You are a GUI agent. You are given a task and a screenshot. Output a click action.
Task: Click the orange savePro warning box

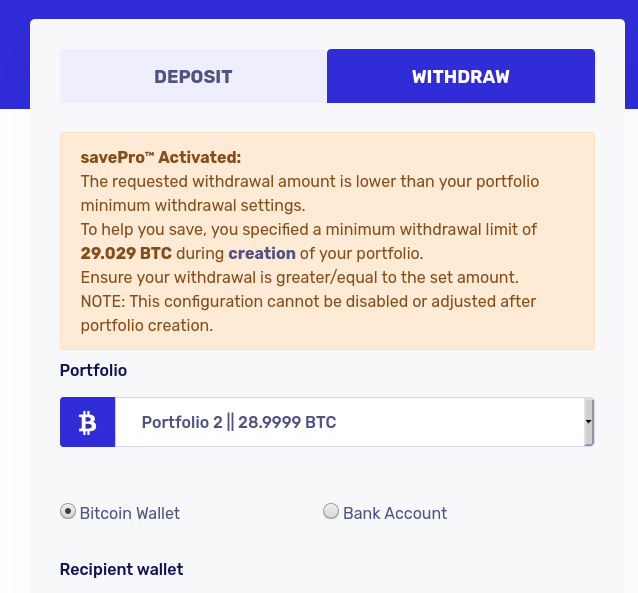[x=328, y=241]
